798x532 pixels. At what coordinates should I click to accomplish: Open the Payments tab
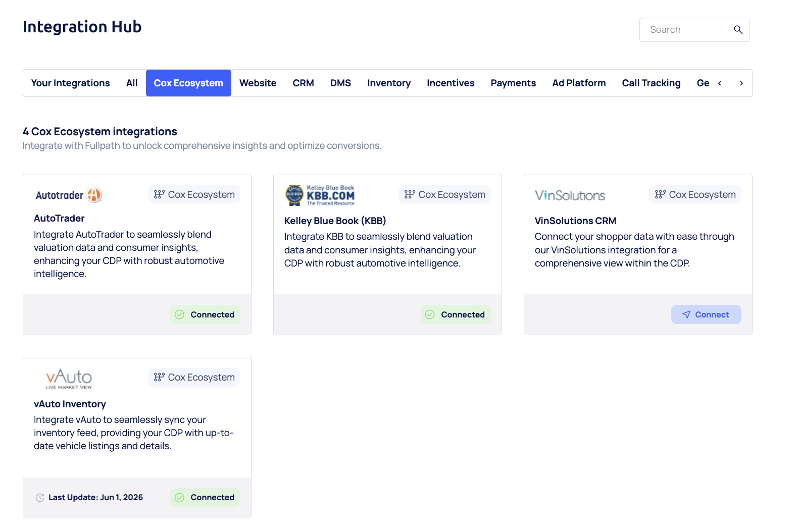(x=513, y=83)
